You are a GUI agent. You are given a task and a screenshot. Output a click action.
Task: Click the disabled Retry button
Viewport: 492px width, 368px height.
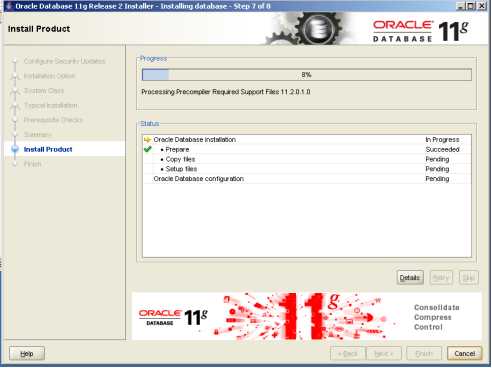(441, 278)
